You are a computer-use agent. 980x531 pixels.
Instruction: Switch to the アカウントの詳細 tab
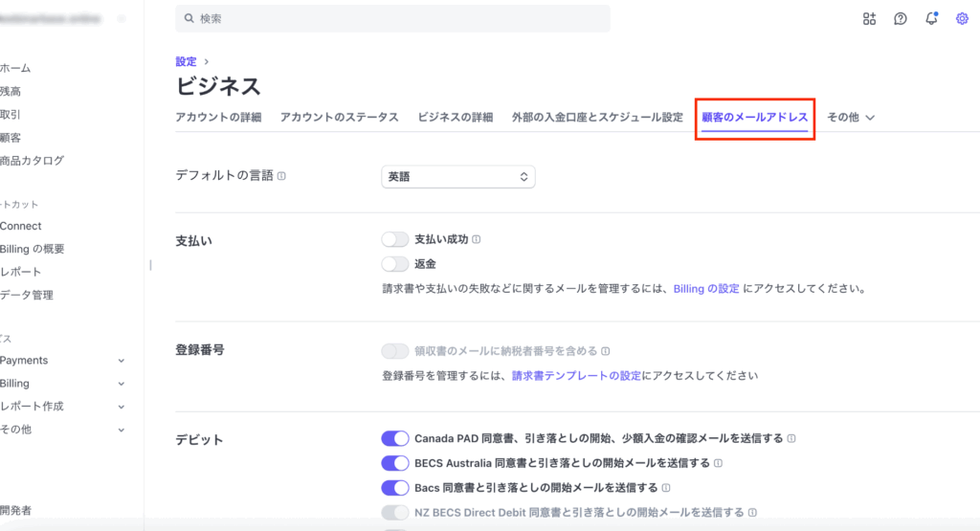(218, 118)
